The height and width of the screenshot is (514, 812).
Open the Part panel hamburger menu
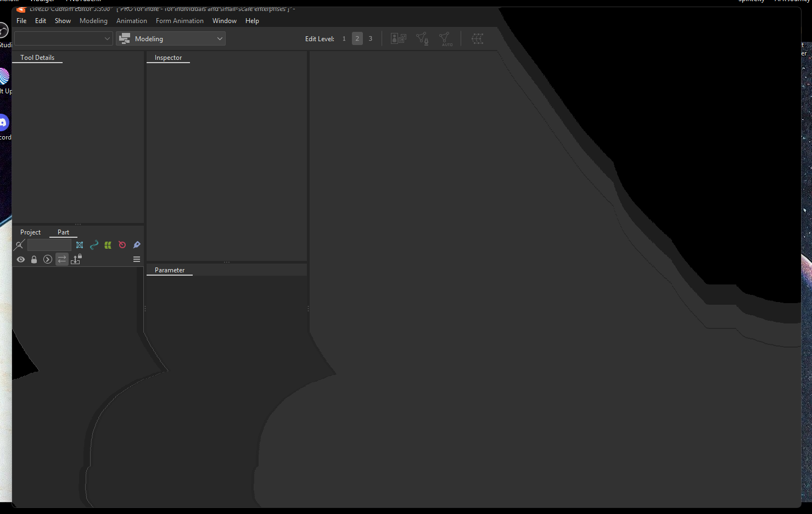(137, 259)
